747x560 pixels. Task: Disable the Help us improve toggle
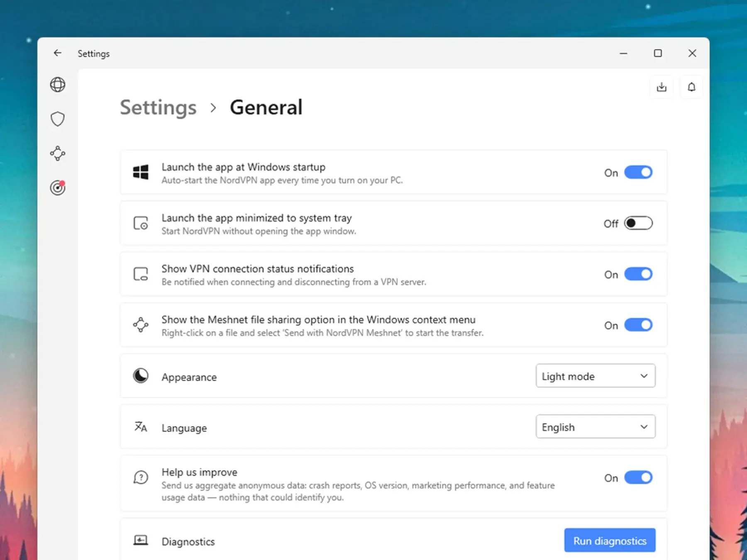(638, 477)
